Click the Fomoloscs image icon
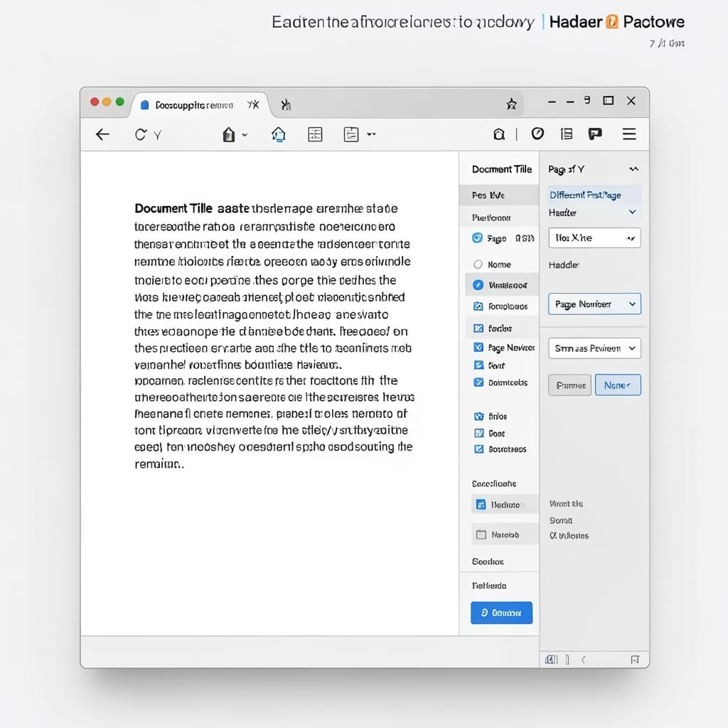728x728 pixels. click(x=478, y=306)
